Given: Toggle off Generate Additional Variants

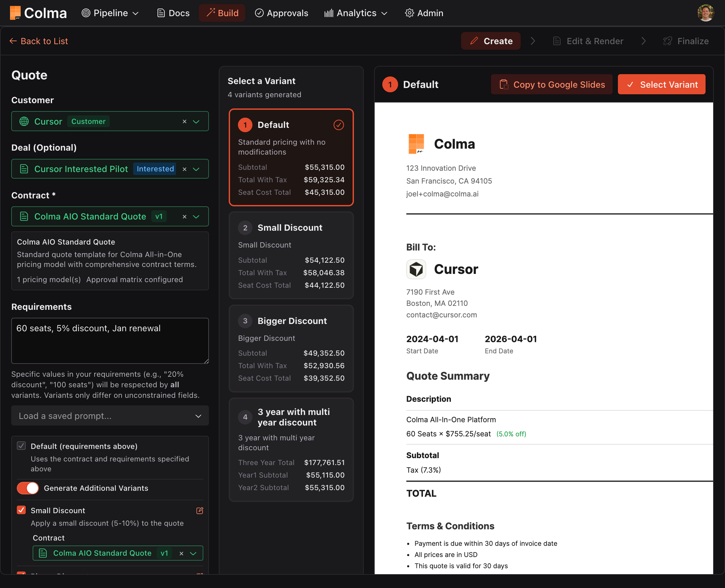Looking at the screenshot, I should click(x=27, y=488).
